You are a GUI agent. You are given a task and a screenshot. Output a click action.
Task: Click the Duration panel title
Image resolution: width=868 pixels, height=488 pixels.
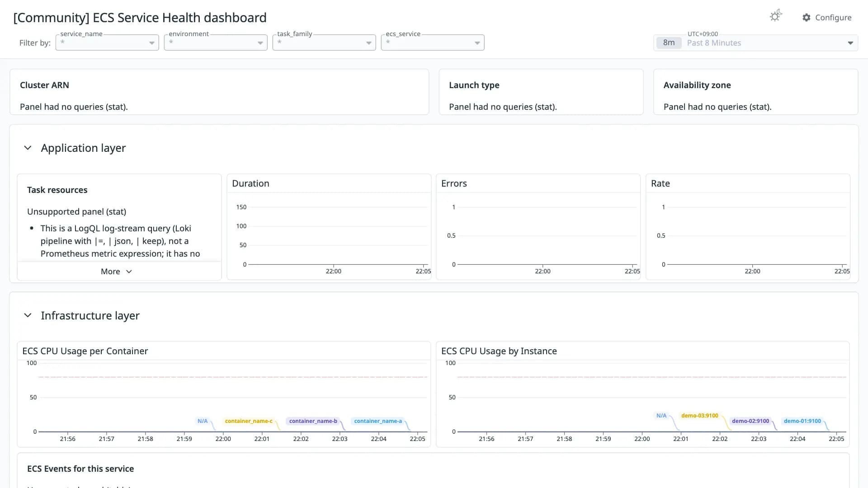[x=250, y=183]
